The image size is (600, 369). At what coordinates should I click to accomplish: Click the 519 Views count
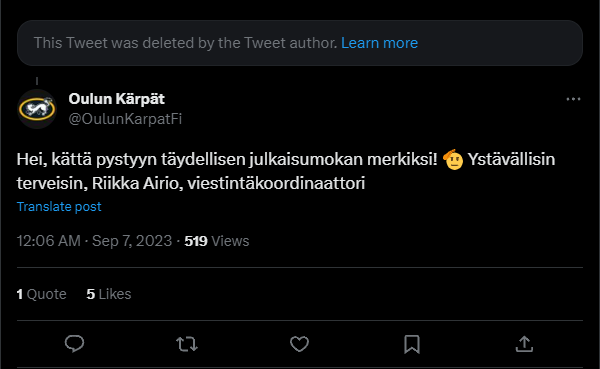[x=217, y=241]
